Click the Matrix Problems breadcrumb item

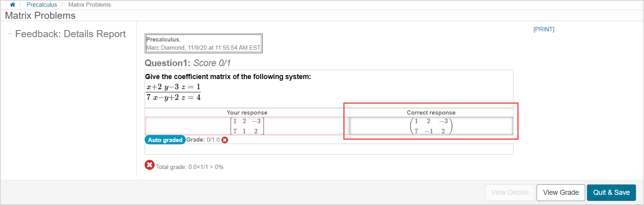[89, 5]
